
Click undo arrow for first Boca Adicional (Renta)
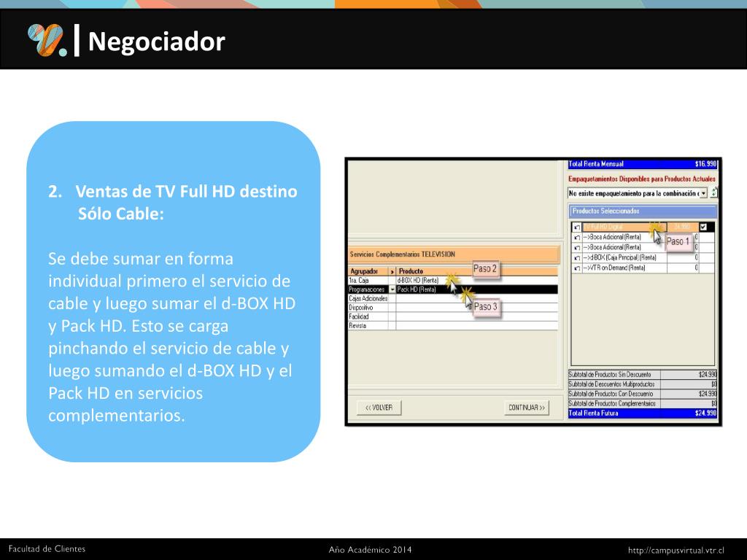tap(576, 237)
